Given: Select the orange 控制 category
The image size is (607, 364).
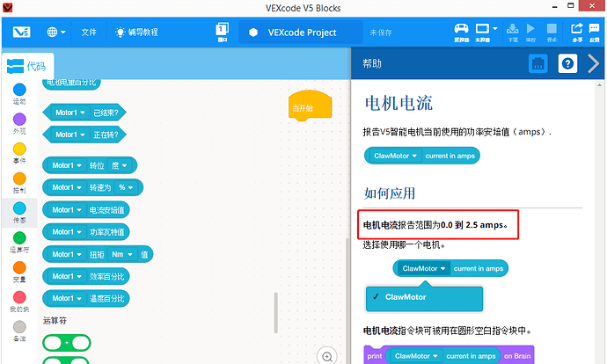Looking at the screenshot, I should [19, 183].
